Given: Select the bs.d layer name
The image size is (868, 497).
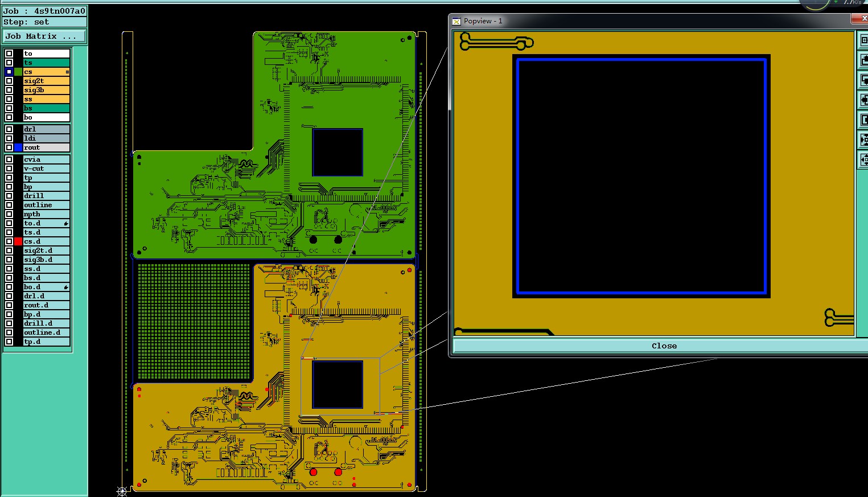Looking at the screenshot, I should (x=46, y=278).
